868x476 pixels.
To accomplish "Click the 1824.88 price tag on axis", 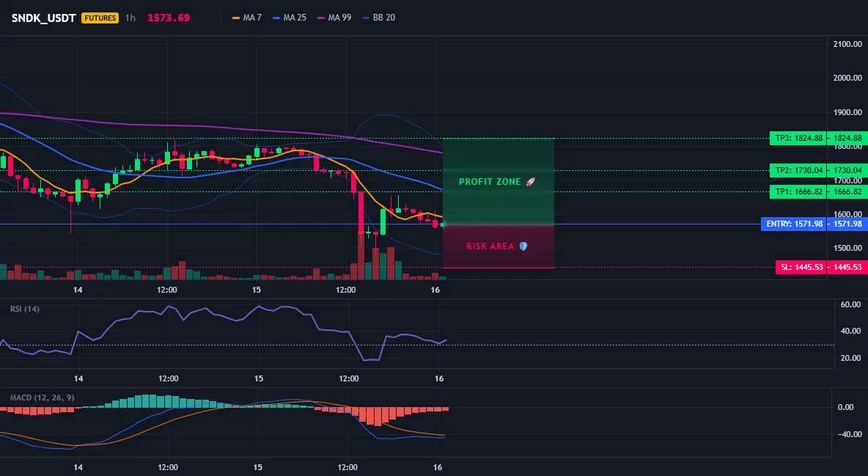I will coord(847,138).
